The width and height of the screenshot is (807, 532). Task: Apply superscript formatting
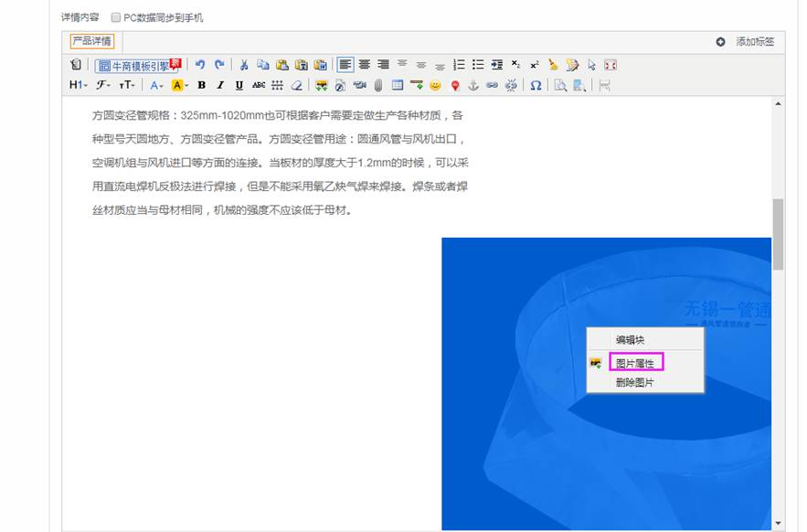(x=535, y=65)
